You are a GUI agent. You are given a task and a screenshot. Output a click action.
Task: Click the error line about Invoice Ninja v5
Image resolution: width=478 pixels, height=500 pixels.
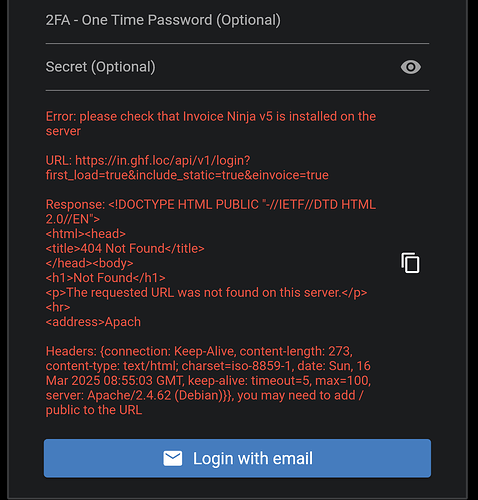[x=211, y=117]
